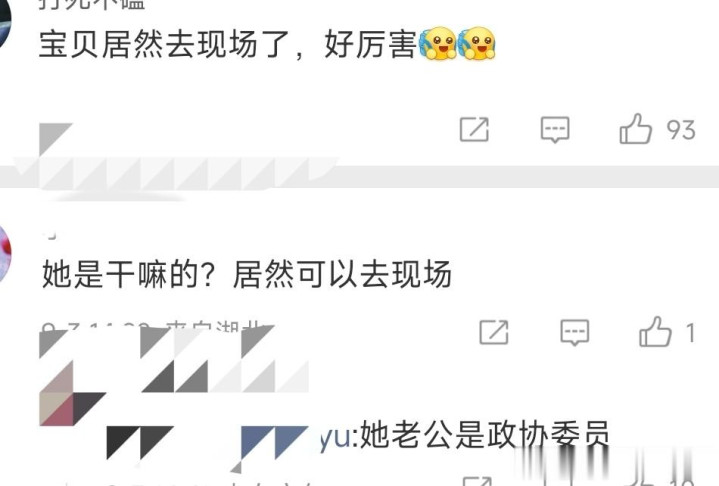719x486 pixels.
Task: Click the like count showing 1
Action: tap(691, 333)
